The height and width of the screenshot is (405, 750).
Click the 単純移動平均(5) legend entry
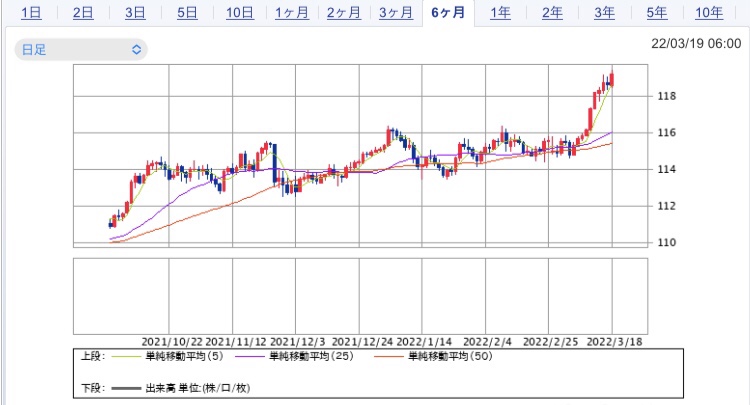coord(167,356)
